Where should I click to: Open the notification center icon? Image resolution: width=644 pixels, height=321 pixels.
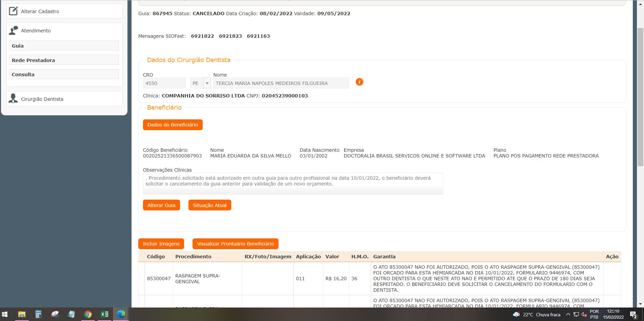click(633, 315)
